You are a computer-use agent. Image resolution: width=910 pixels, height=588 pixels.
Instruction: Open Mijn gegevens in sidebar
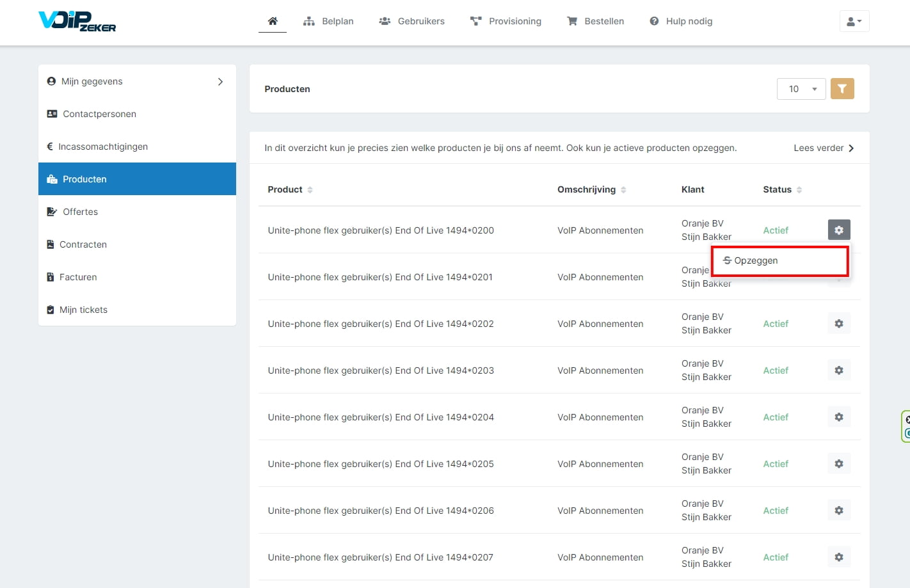[x=137, y=81]
